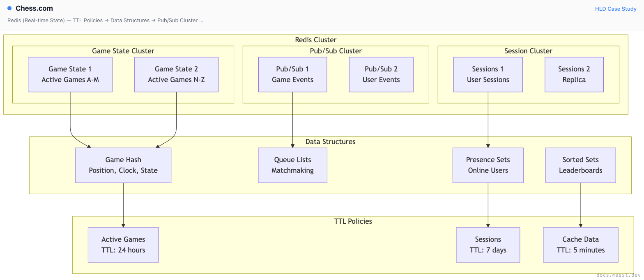Click the Queue Lists Matchmaking node
The image size is (644, 280).
coord(292,165)
